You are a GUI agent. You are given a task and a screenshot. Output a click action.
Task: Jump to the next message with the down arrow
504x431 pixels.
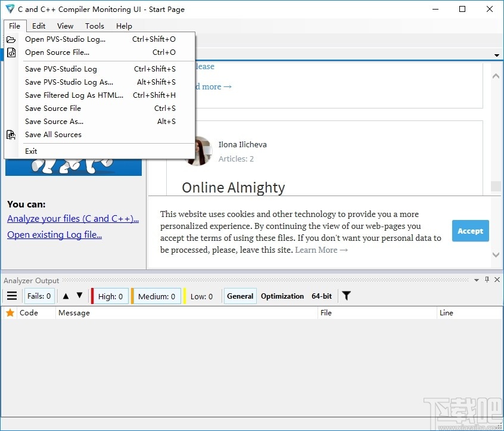point(80,296)
